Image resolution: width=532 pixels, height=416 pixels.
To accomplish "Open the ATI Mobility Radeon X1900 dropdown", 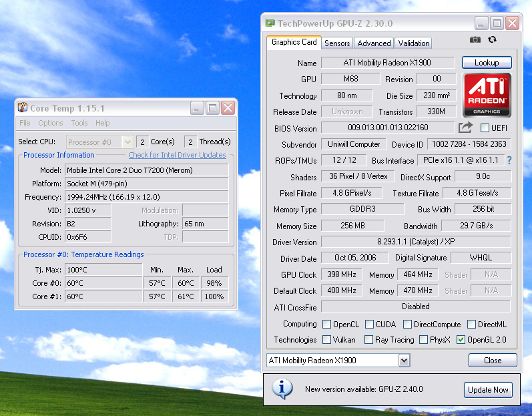I will pyautogui.click(x=404, y=361).
